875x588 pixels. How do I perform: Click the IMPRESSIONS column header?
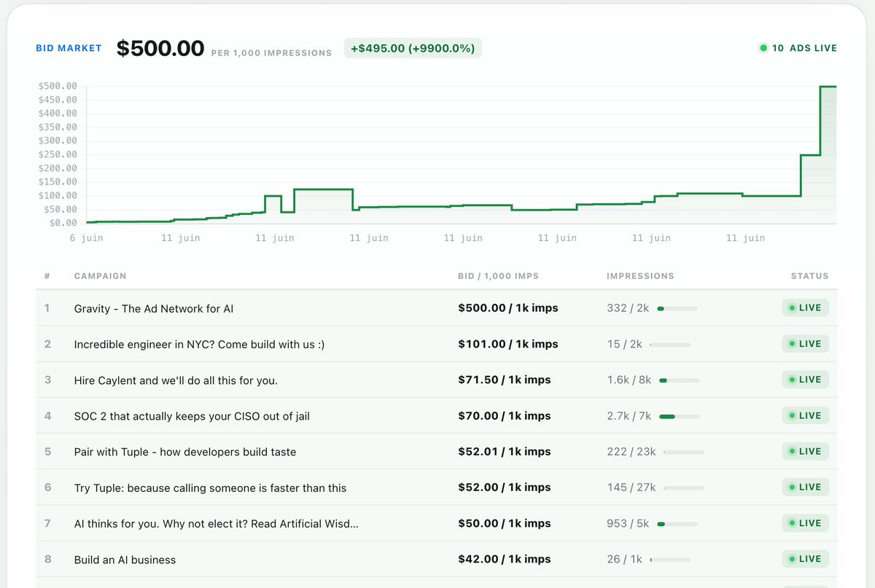pyautogui.click(x=640, y=276)
